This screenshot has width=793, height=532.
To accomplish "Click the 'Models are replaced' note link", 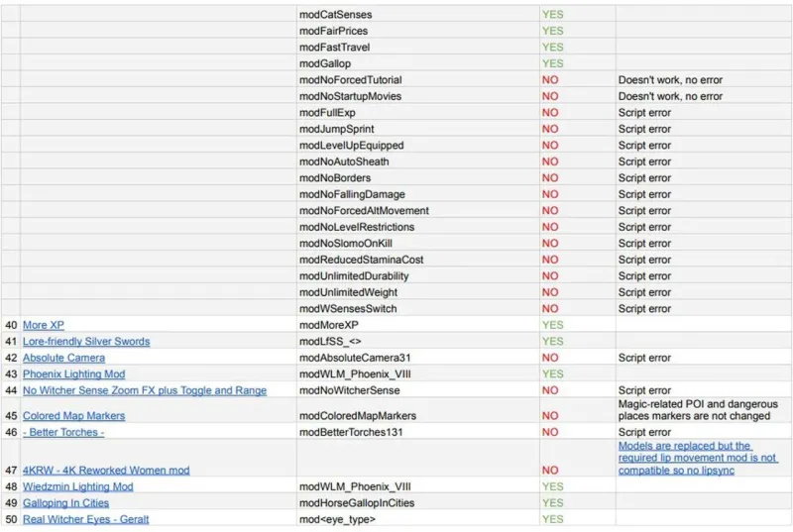I will pyautogui.click(x=697, y=458).
